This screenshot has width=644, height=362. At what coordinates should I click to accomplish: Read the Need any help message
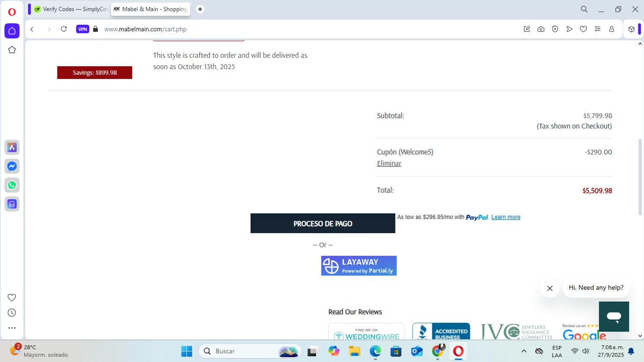(x=596, y=288)
